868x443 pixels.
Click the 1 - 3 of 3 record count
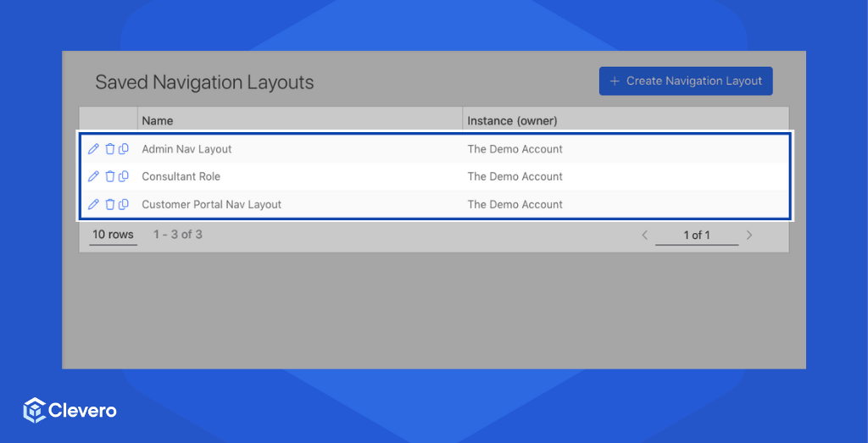pyautogui.click(x=178, y=235)
